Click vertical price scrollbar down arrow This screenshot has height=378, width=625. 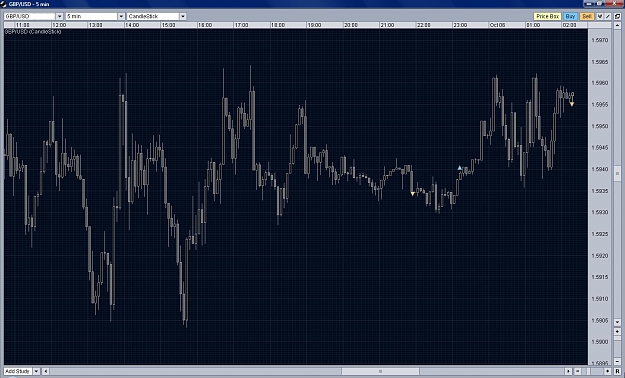tap(617, 322)
